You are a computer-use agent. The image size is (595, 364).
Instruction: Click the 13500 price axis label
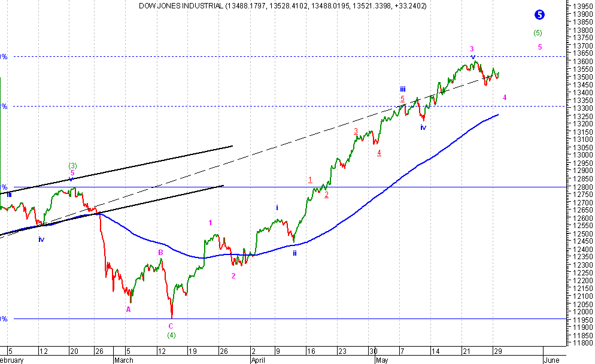[583, 77]
